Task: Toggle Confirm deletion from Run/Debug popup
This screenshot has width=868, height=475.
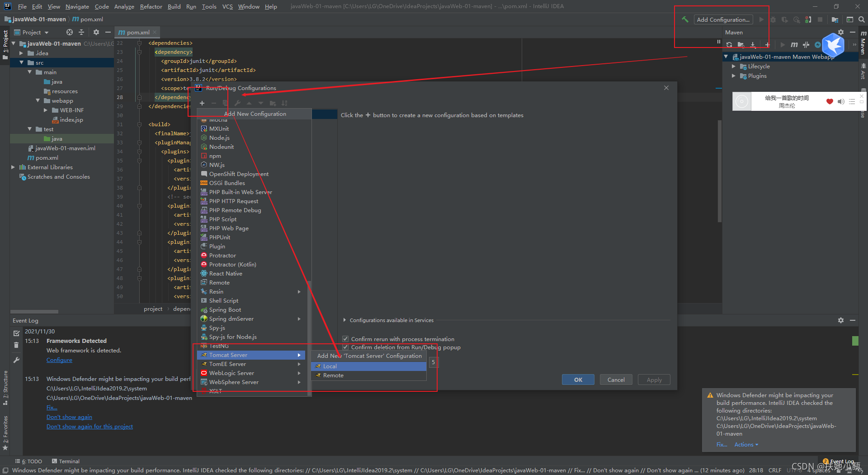Action: pyautogui.click(x=345, y=347)
